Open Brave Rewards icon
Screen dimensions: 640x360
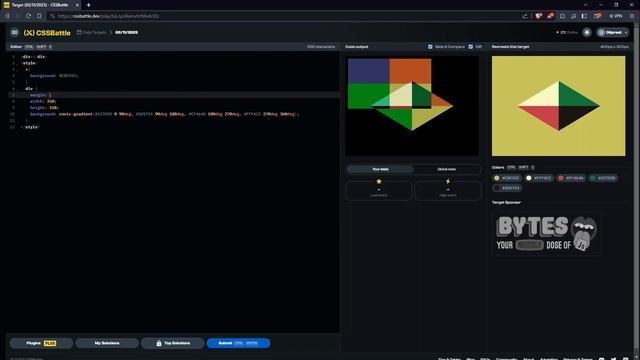click(x=550, y=16)
